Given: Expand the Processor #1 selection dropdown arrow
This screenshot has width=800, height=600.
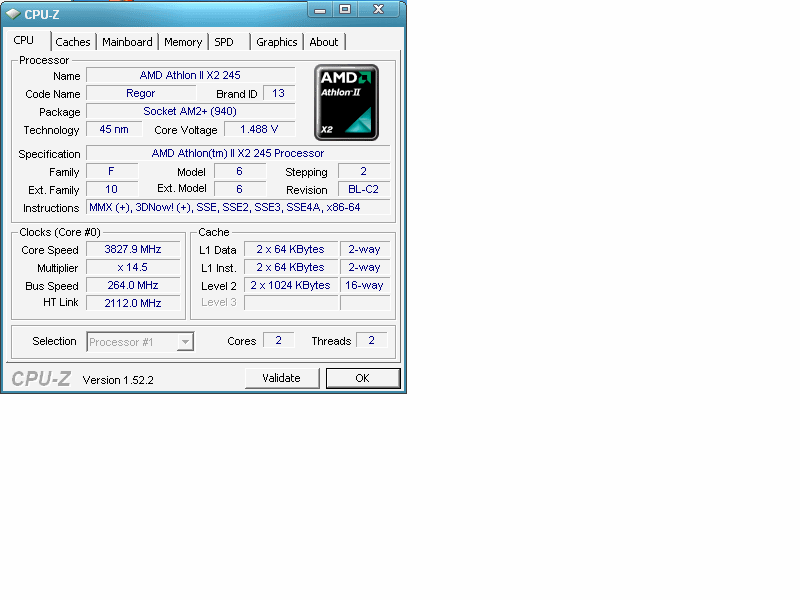Looking at the screenshot, I should pyautogui.click(x=185, y=341).
